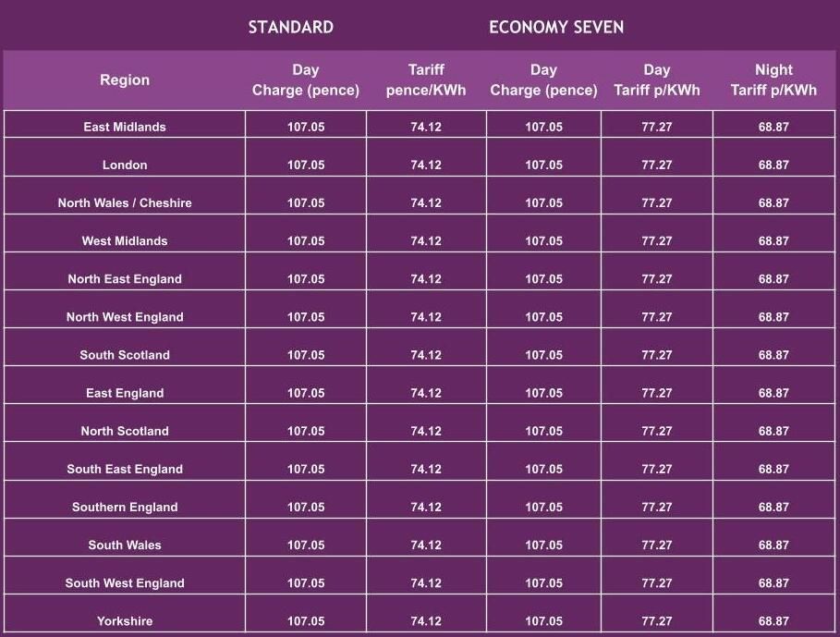Click the North Wales / Cheshire cell
This screenshot has width=840, height=637.
click(x=125, y=202)
